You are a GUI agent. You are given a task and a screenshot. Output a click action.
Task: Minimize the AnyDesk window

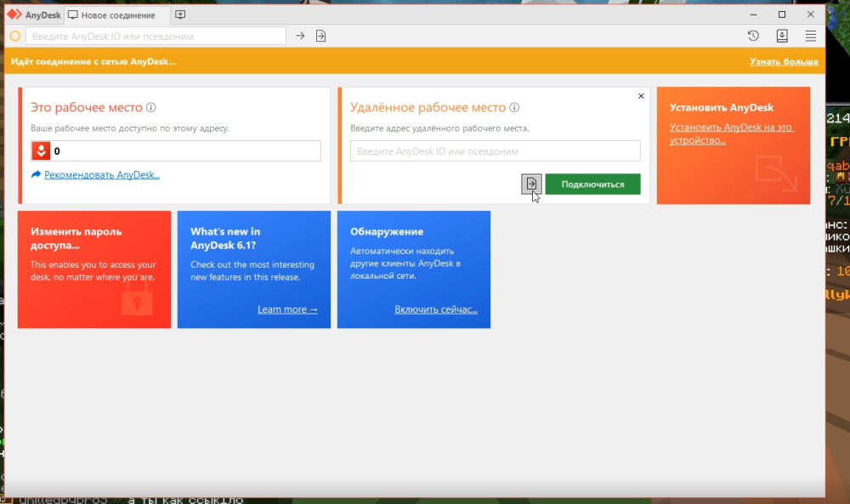click(753, 14)
